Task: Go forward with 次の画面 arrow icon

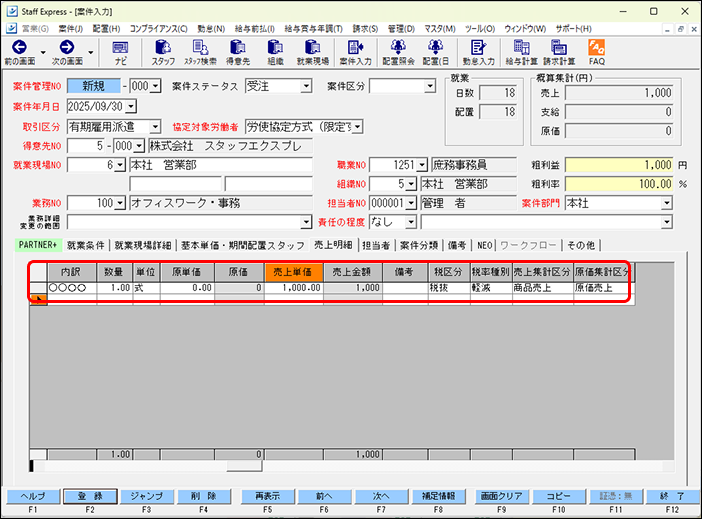Action: [x=67, y=47]
